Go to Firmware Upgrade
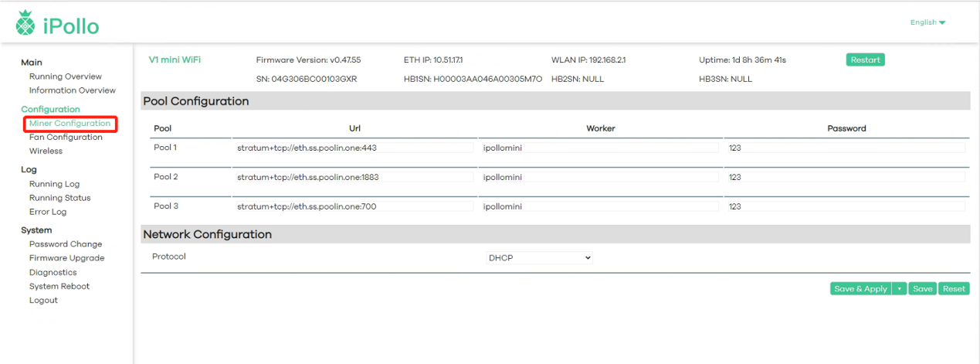The width and height of the screenshot is (980, 364). 66,258
